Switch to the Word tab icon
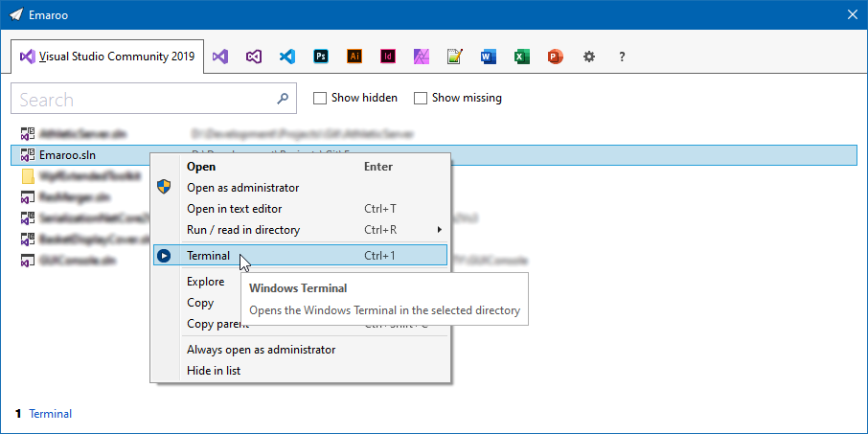Viewport: 868px width, 434px height. [x=489, y=57]
